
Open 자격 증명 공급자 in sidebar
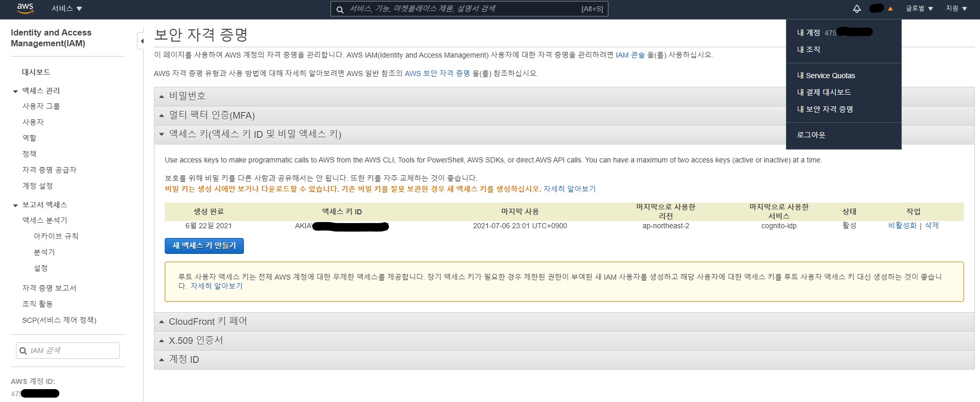[49, 170]
